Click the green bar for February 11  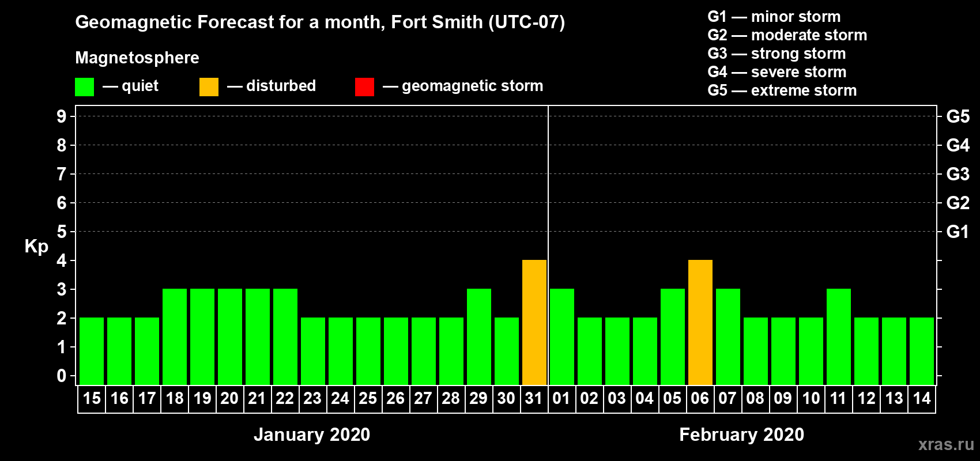(839, 337)
